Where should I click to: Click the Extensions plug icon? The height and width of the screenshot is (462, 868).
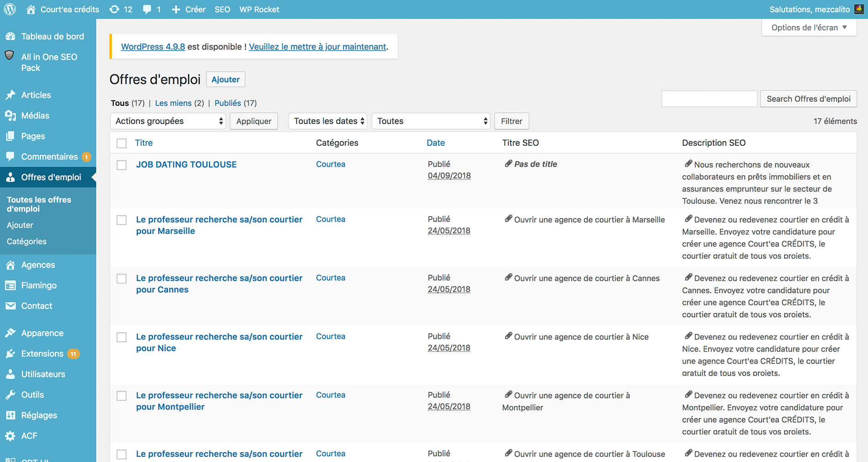[x=10, y=353]
